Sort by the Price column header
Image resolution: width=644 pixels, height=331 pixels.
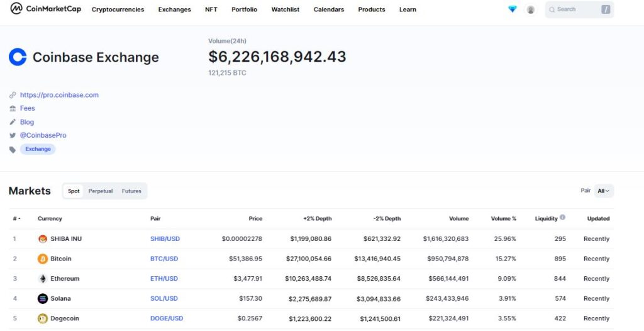(255, 219)
